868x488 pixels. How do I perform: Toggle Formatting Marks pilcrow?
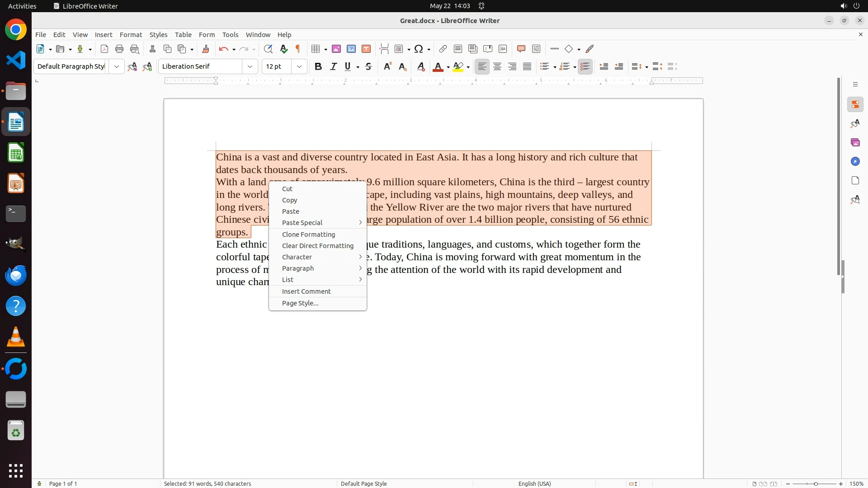tap(298, 49)
